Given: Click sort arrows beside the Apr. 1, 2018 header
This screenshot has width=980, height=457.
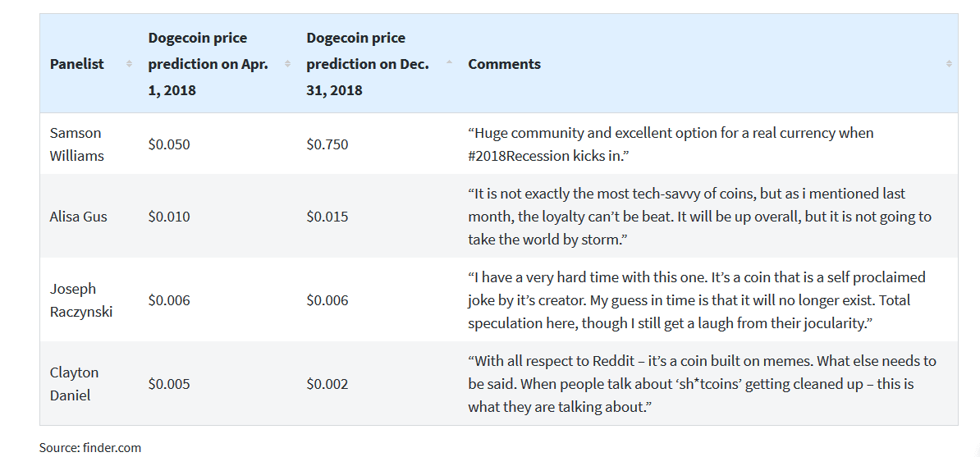Looking at the screenshot, I should pos(287,64).
